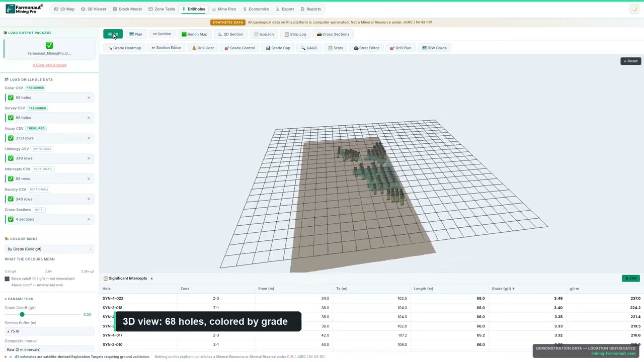Open the Section view with scissors icon
644x362 pixels.
[162, 34]
